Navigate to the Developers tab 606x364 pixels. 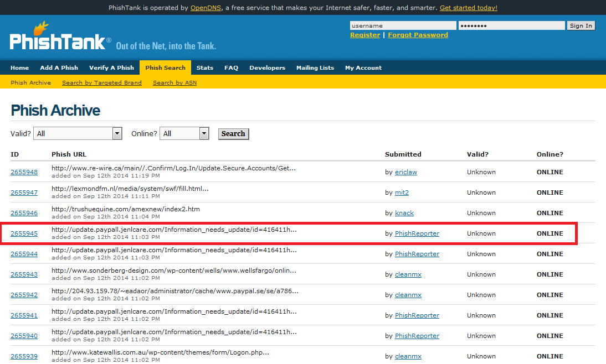point(267,67)
